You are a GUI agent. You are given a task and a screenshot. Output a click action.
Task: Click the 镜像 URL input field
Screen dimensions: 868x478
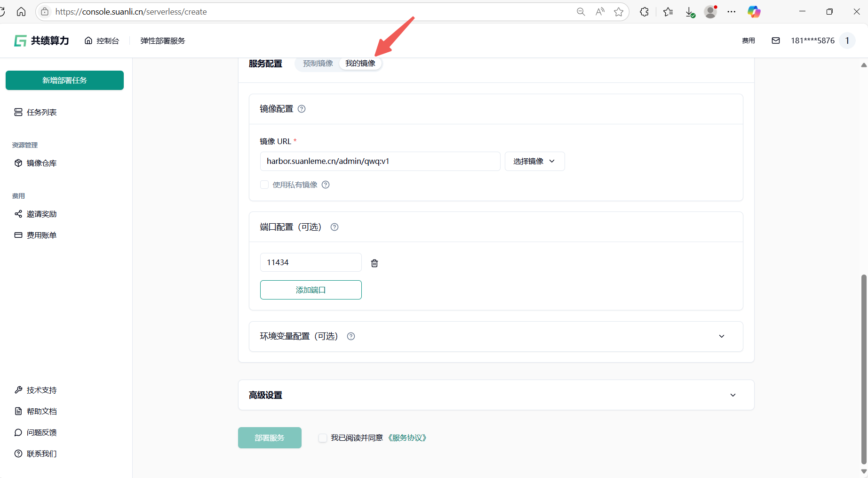click(380, 161)
